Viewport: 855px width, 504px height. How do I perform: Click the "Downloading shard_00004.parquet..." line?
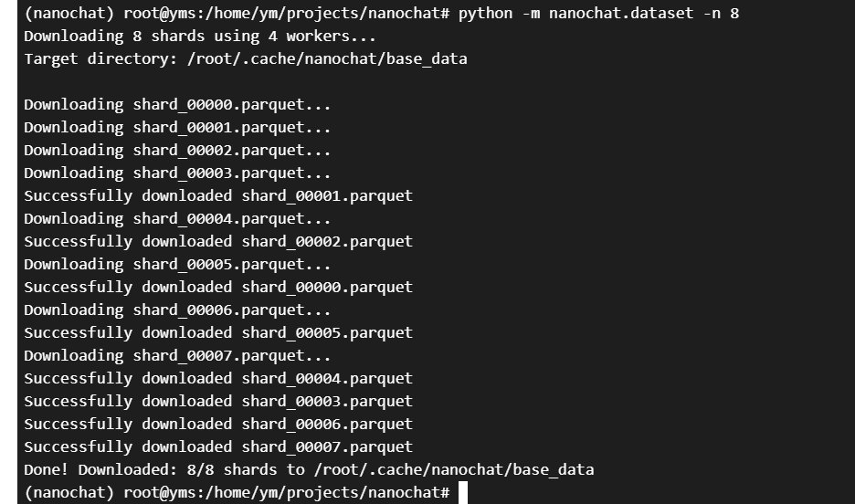click(x=177, y=219)
